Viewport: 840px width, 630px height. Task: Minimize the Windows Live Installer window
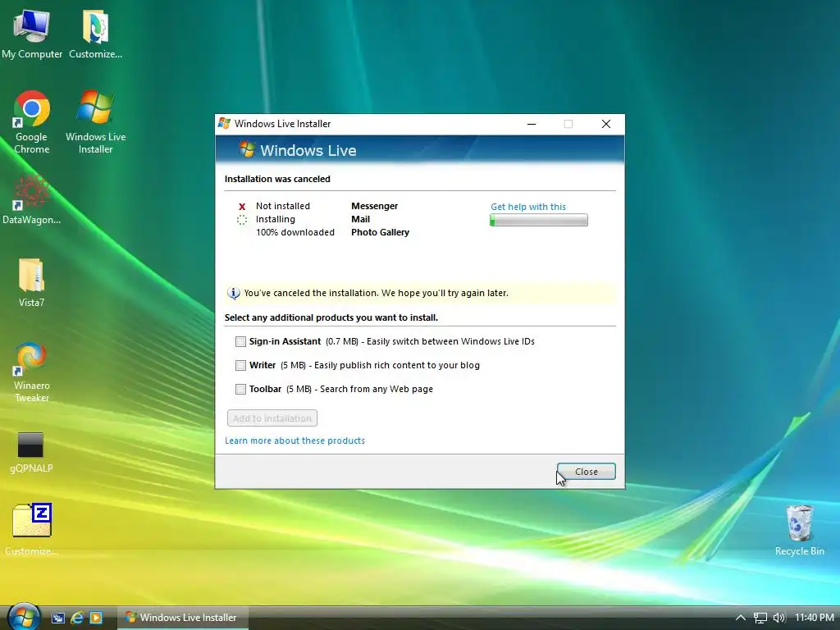[x=532, y=124]
